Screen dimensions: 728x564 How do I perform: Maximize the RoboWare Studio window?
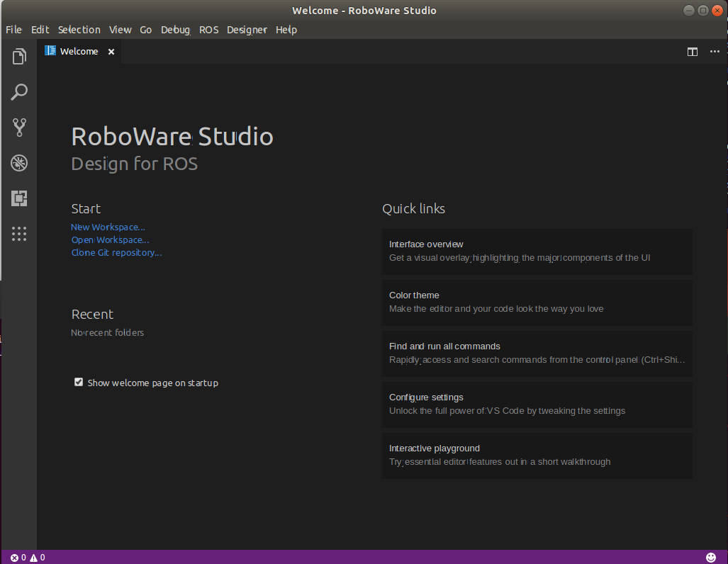[703, 10]
